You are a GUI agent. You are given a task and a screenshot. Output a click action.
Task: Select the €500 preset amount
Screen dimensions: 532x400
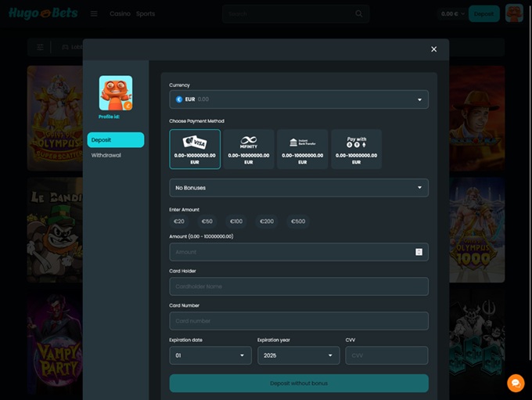[298, 222]
